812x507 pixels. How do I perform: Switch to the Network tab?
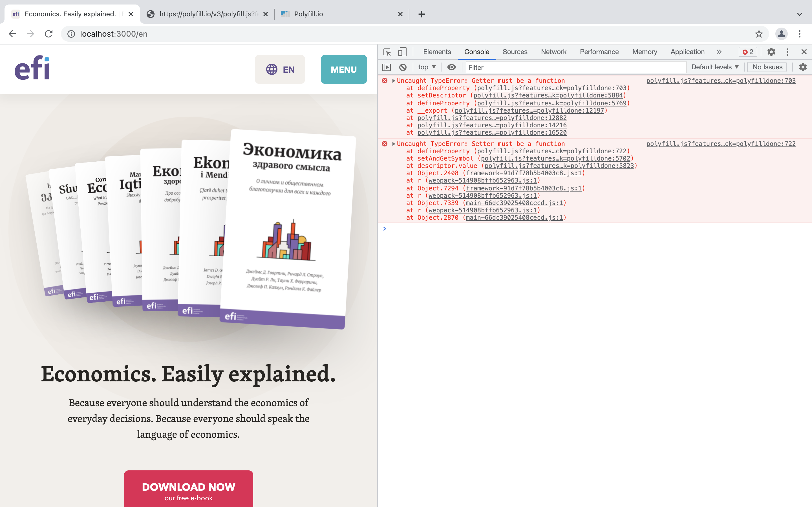[x=553, y=52]
